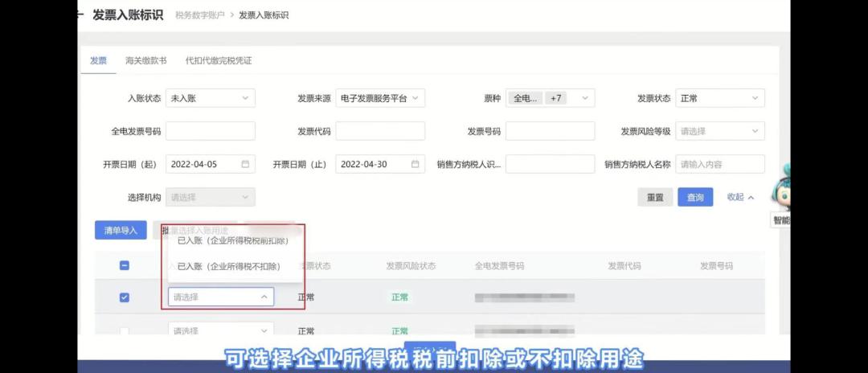Click 发票代码 column header in table
Viewport: 868px width, 373px height.
tap(624, 266)
